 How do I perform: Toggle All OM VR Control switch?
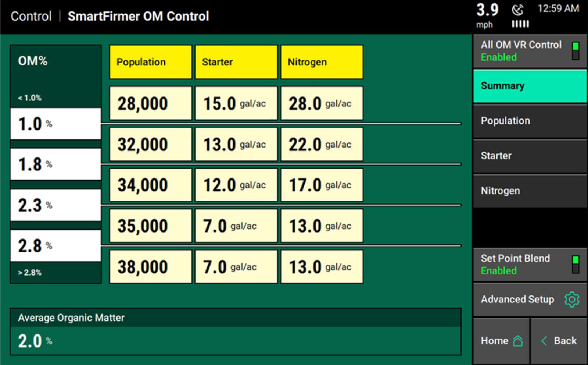click(x=576, y=51)
